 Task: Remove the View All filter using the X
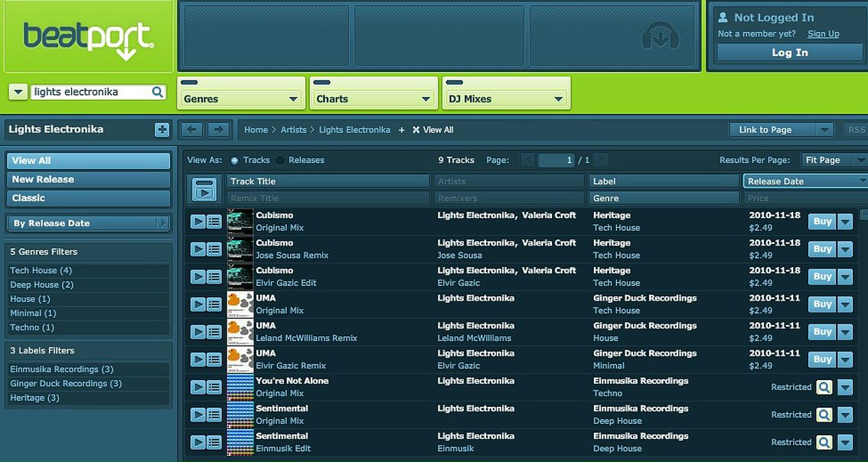coord(416,130)
